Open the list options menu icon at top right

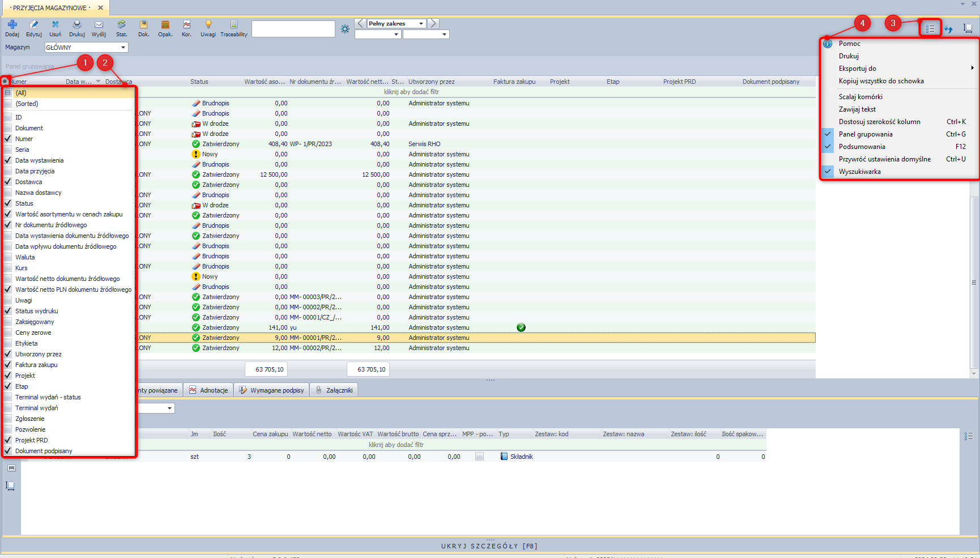pos(930,28)
